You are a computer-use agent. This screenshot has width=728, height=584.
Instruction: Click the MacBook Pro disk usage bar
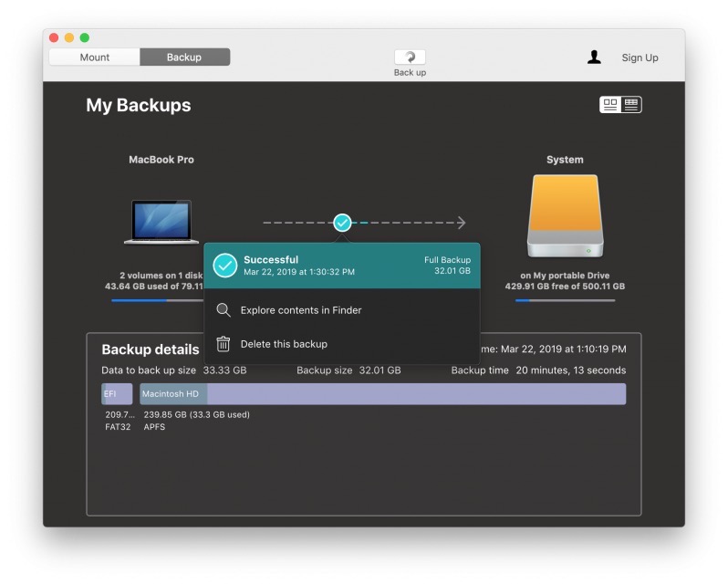(155, 300)
